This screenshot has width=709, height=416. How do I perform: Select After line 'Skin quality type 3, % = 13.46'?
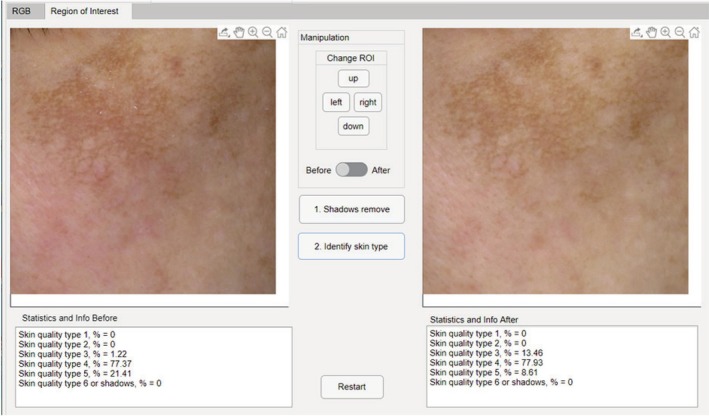click(x=486, y=353)
